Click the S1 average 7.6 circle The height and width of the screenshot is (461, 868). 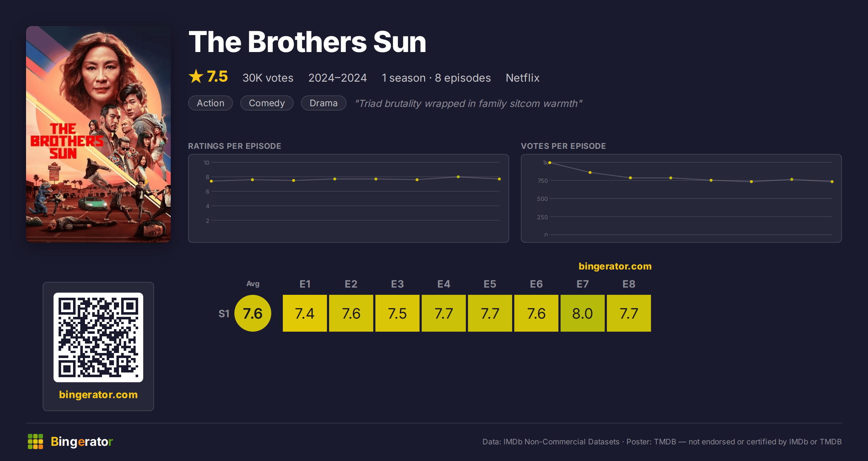(253, 313)
